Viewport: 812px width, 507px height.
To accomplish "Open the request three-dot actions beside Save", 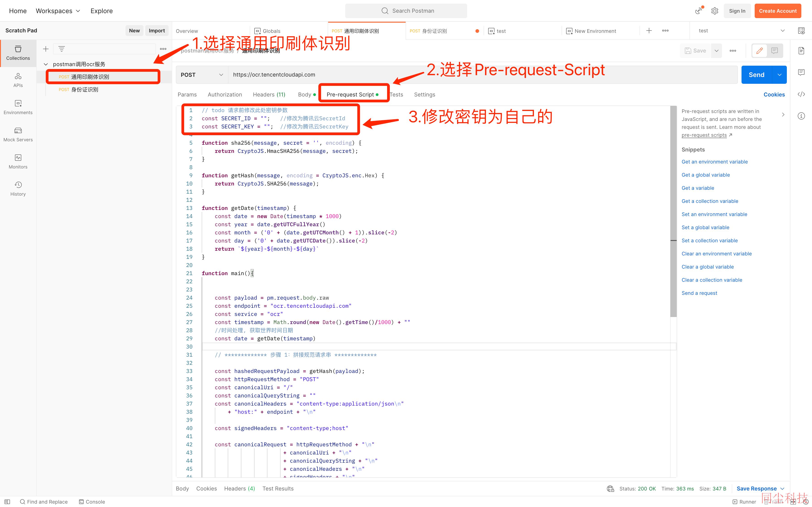I will click(x=733, y=51).
